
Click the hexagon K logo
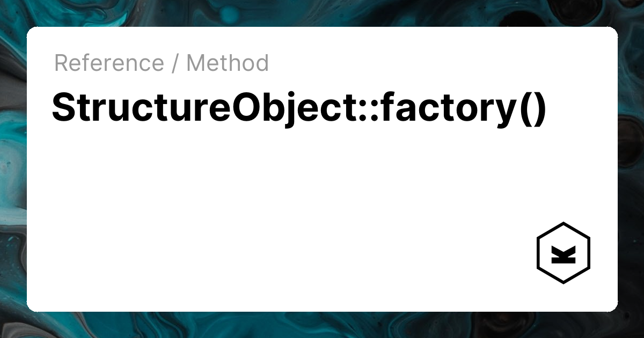[x=563, y=253]
